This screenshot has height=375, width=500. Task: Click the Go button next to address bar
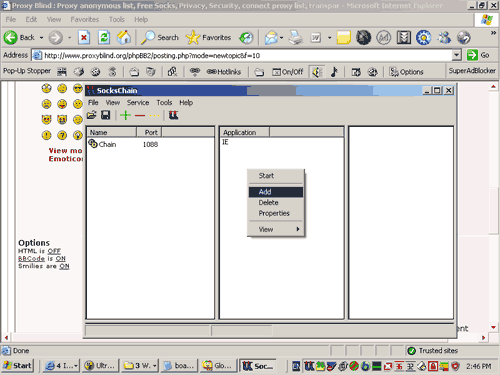(478, 55)
